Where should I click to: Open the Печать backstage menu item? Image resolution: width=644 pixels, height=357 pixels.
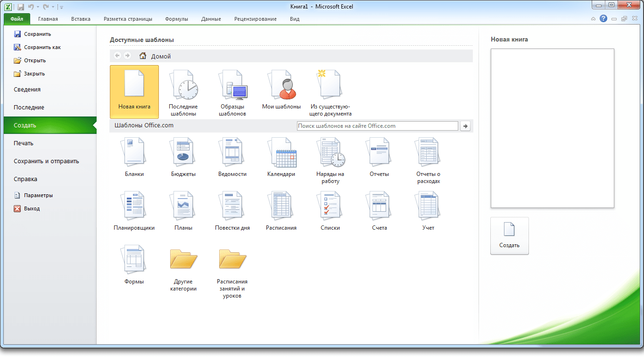(x=24, y=143)
